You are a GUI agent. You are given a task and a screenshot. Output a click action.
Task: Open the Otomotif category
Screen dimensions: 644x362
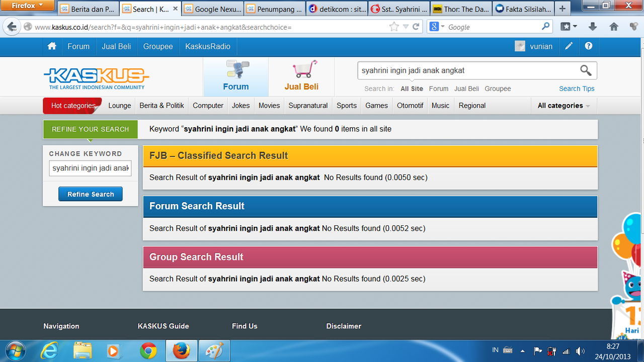(x=410, y=106)
